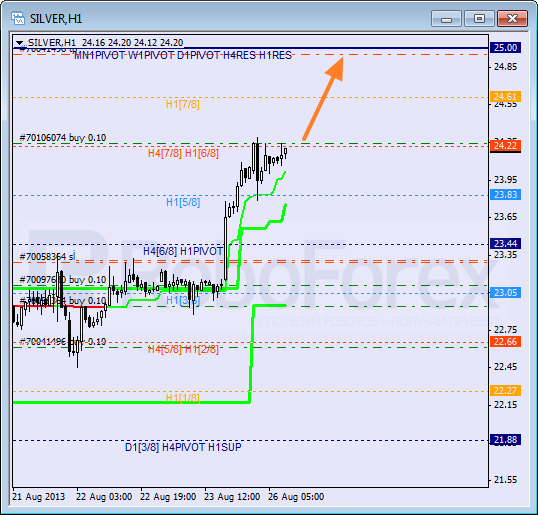Click the 24.22 red price label
The width and height of the screenshot is (538, 515).
505,145
